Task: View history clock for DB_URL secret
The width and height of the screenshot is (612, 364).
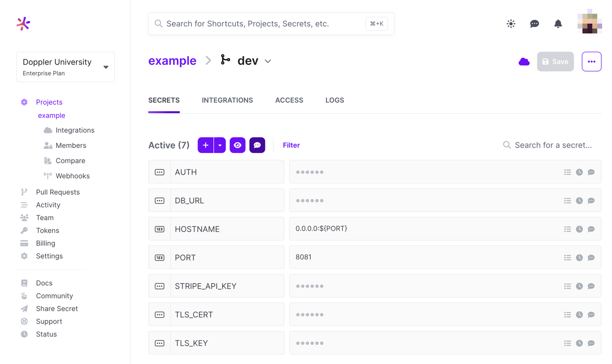Action: tap(580, 201)
